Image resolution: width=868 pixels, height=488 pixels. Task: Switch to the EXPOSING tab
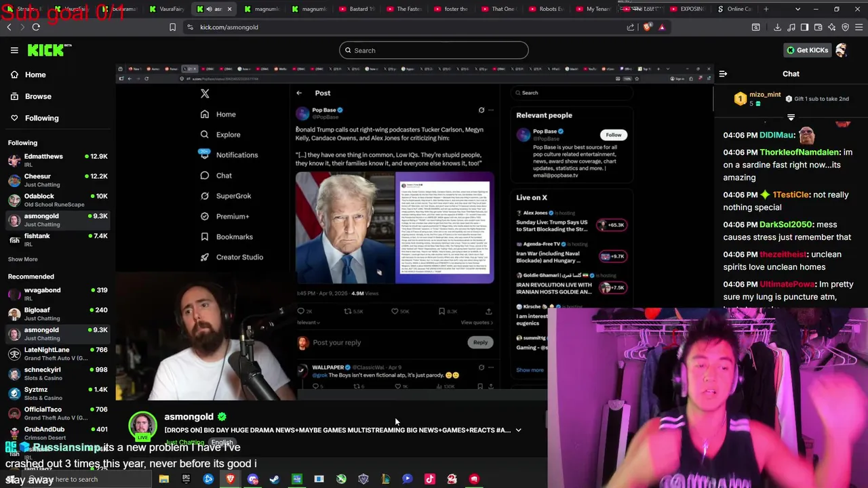pyautogui.click(x=687, y=9)
